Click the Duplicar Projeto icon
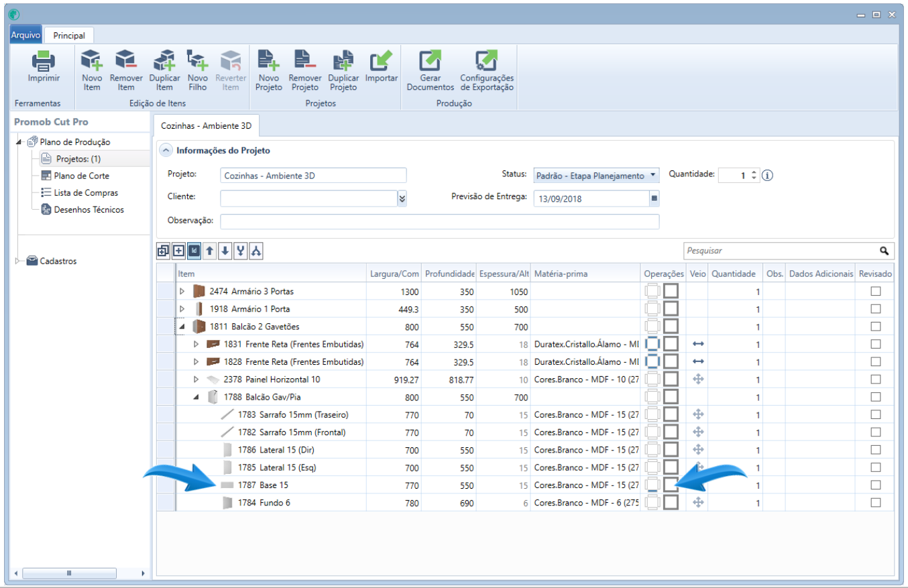This screenshot has height=588, width=908. click(343, 61)
